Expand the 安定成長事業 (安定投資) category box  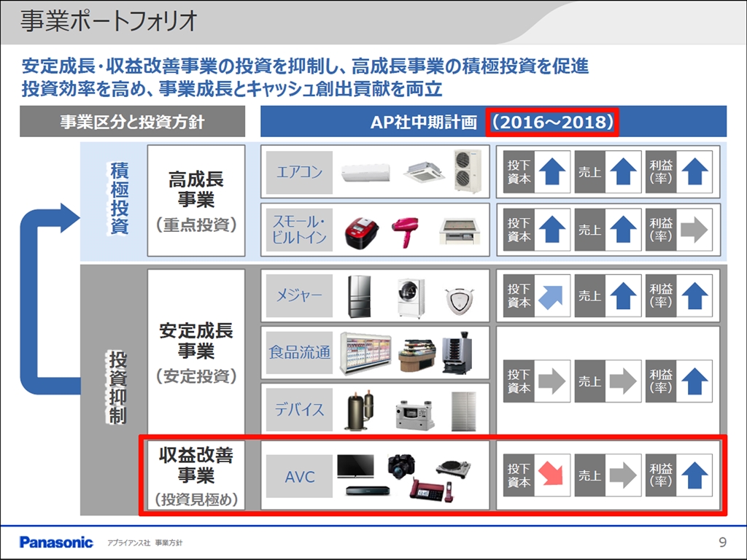(196, 351)
